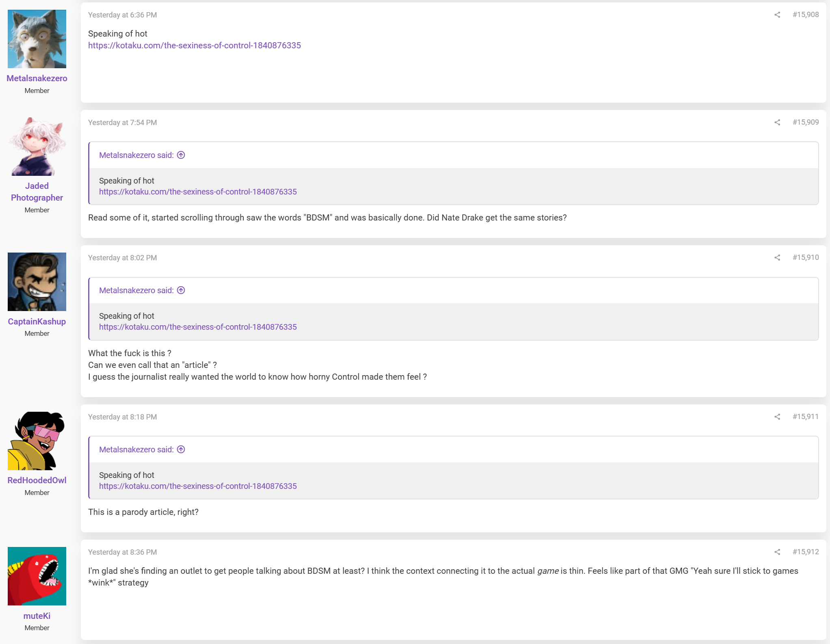The width and height of the screenshot is (830, 644).
Task: Jump to quoted post via arrow in Jaded Photographer's reply
Action: tap(181, 155)
